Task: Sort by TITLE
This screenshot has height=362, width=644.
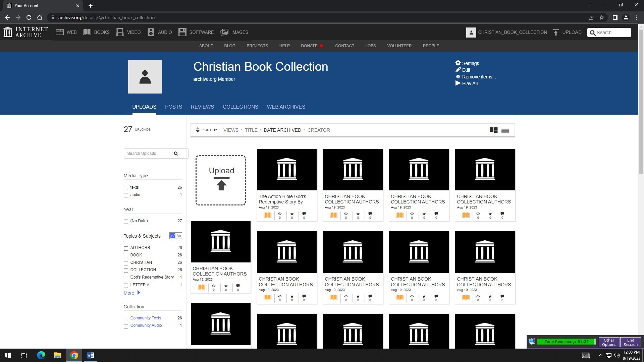Action: [251, 130]
